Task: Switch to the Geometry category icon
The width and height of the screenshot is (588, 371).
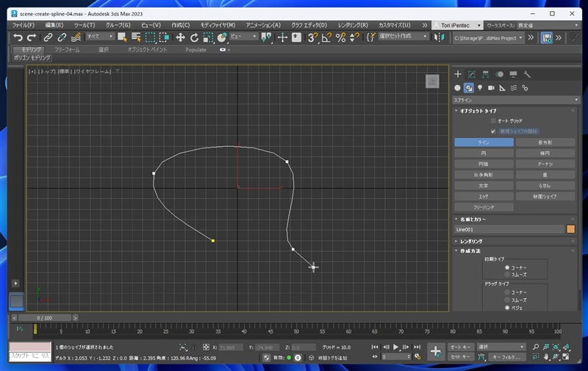Action: click(457, 87)
